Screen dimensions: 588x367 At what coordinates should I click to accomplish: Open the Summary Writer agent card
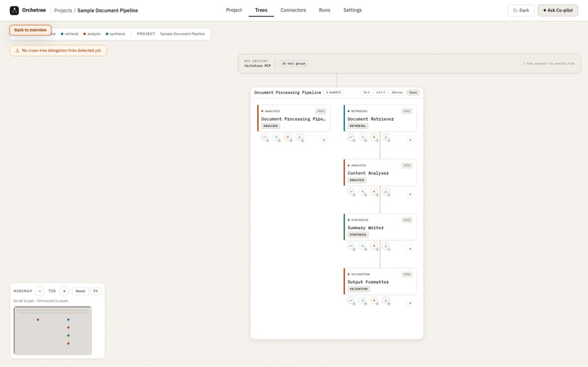coord(380,227)
